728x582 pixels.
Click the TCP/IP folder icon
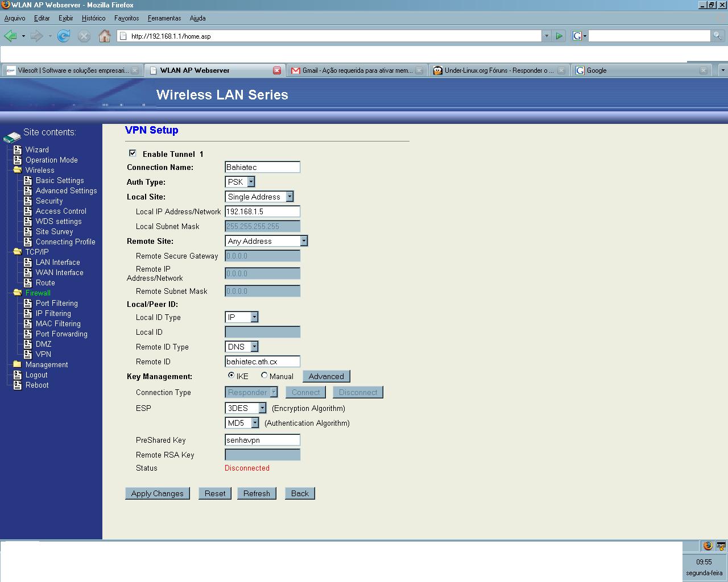point(18,252)
